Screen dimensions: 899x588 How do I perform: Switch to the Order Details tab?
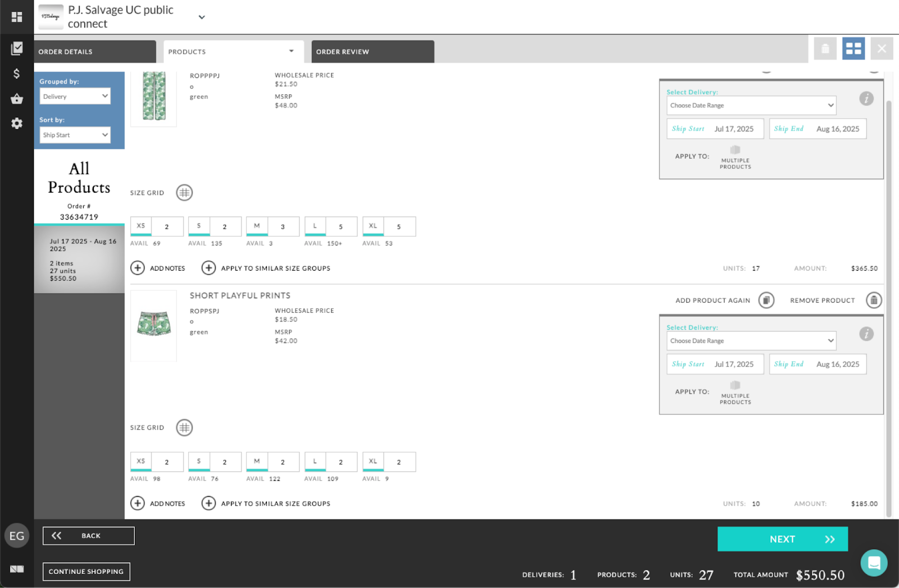click(65, 51)
